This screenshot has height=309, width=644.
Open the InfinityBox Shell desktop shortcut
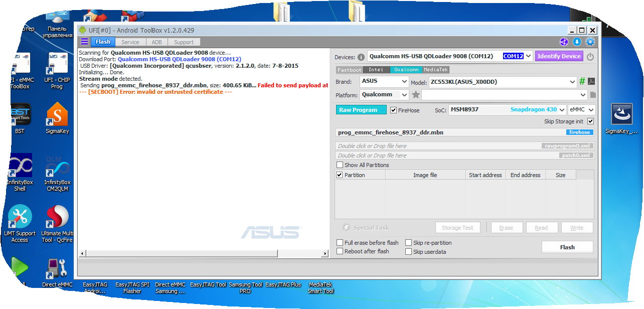(x=20, y=172)
